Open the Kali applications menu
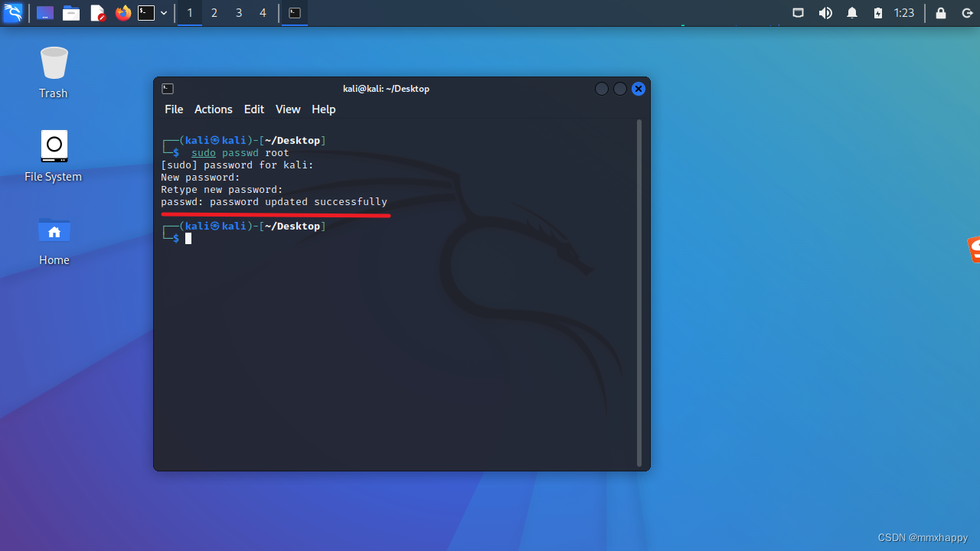Image resolution: width=980 pixels, height=551 pixels. (13, 13)
